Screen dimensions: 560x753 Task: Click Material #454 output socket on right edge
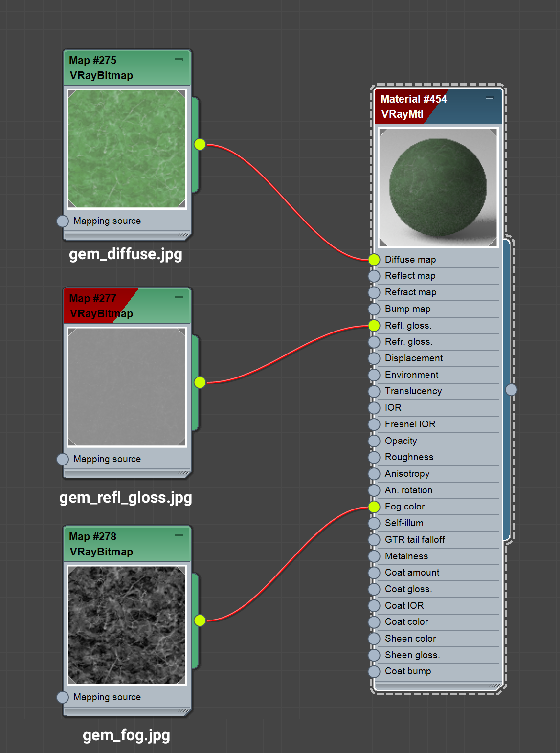click(x=512, y=390)
